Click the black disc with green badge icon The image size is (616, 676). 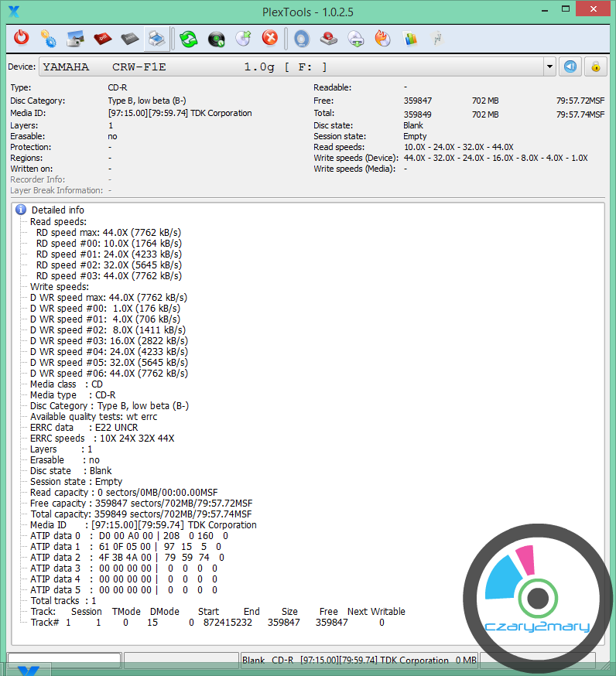tap(216, 38)
